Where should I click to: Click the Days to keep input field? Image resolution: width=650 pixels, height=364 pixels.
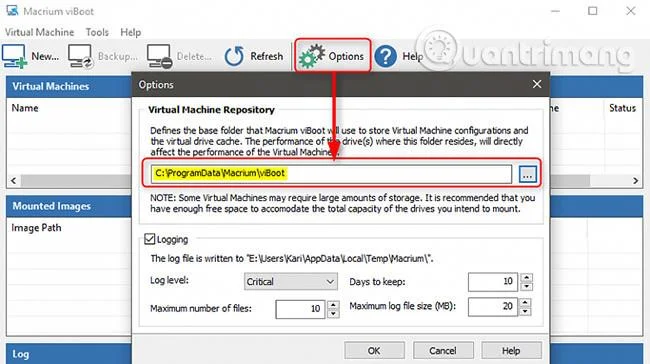493,282
